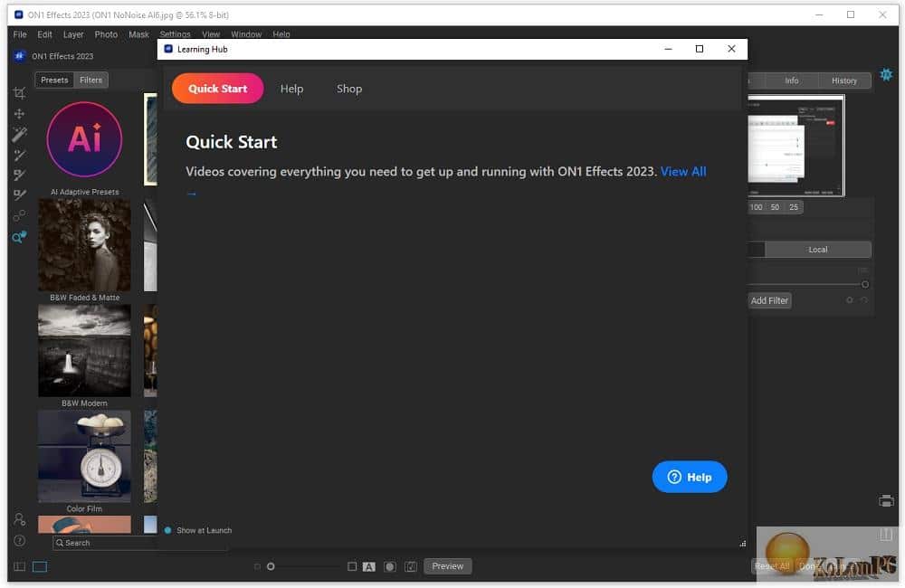Select the Move/Transform tool
Screen dimensions: 905x588
click(x=19, y=114)
